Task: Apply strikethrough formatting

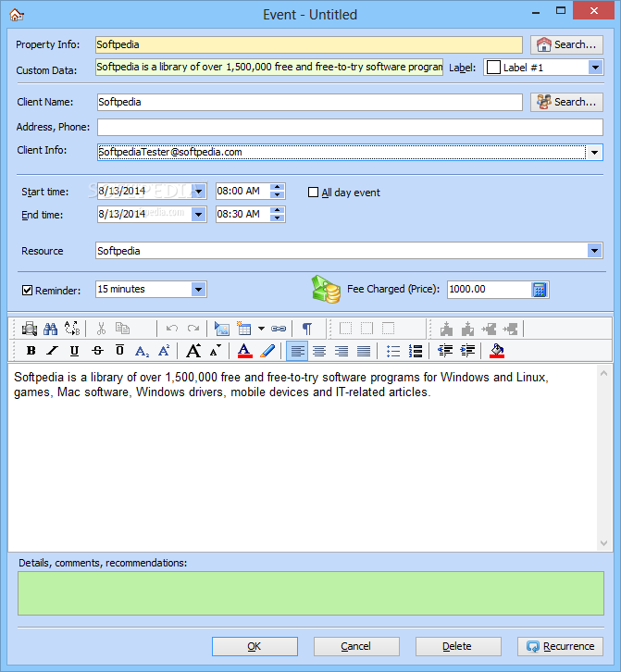Action: (x=98, y=351)
